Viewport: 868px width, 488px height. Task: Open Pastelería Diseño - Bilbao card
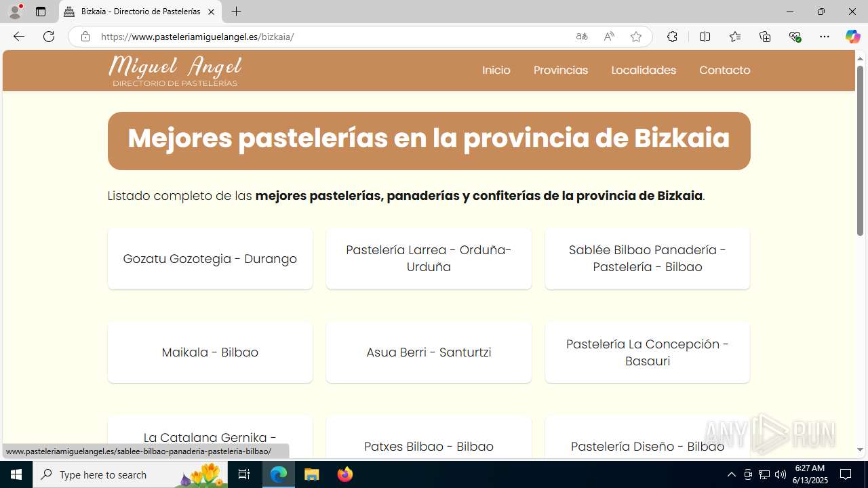[648, 437]
